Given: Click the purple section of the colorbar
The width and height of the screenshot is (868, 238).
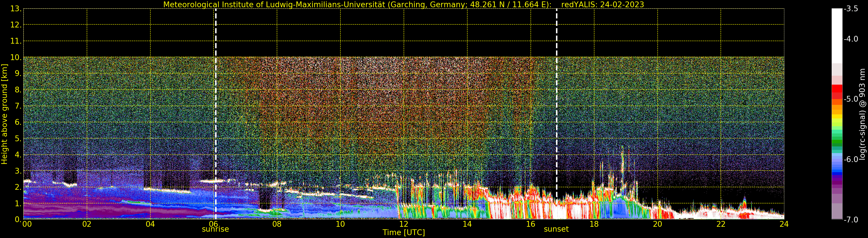Looking at the screenshot, I should 837,182.
